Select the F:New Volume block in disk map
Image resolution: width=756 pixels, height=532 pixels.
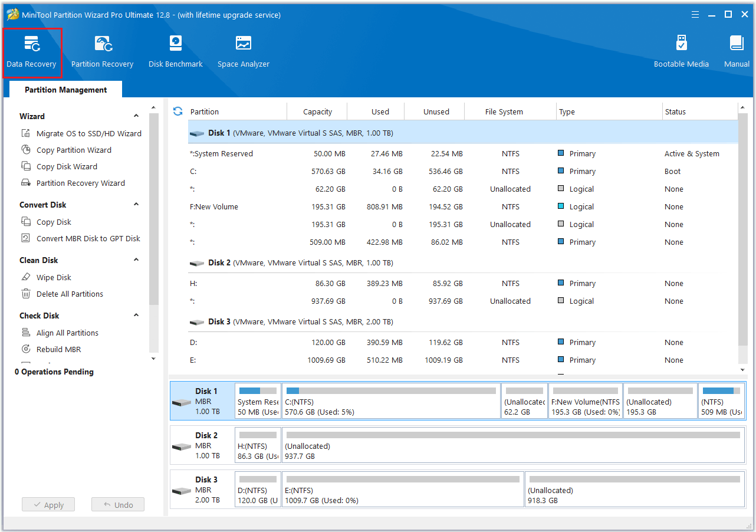pos(585,401)
